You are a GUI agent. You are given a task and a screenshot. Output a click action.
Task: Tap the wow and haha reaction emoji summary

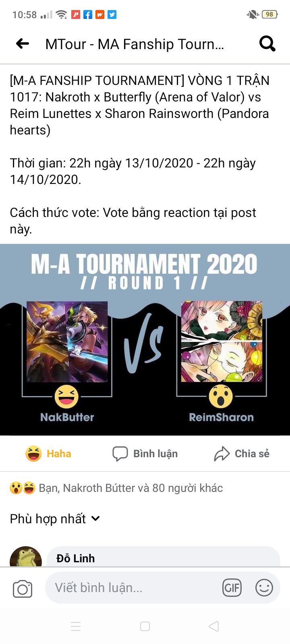click(23, 488)
